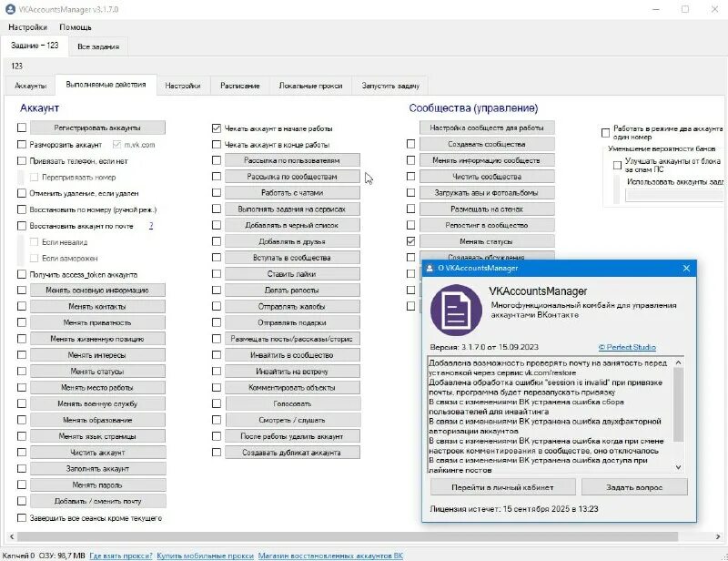Click the question mark link near Восстановить по почте
Viewport: 728px width, 561px height.
151,226
